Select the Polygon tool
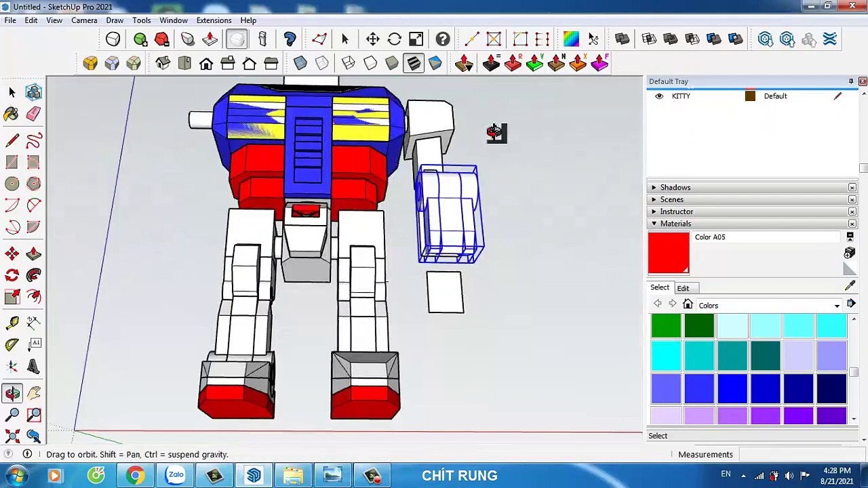Image resolution: width=868 pixels, height=488 pixels. [33, 184]
